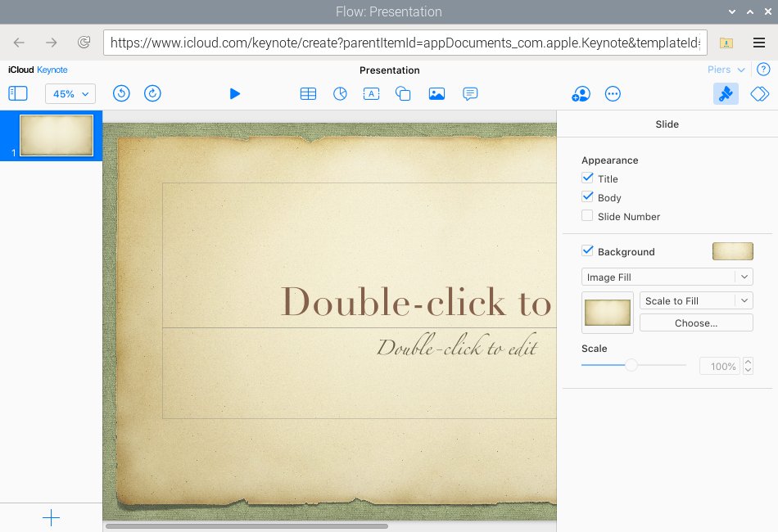Play the slideshow

tap(235, 93)
